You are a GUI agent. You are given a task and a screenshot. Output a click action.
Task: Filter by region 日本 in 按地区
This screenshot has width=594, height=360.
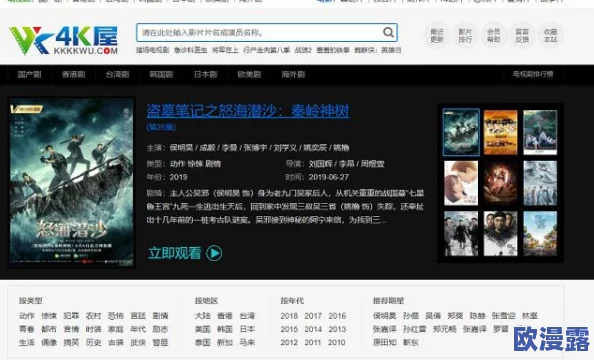point(247,329)
